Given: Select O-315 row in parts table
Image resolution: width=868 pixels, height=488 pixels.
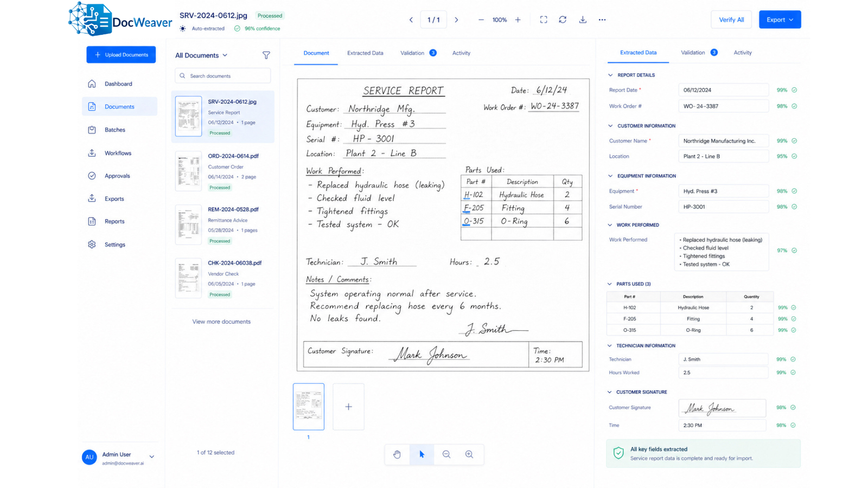Looking at the screenshot, I should click(x=690, y=330).
